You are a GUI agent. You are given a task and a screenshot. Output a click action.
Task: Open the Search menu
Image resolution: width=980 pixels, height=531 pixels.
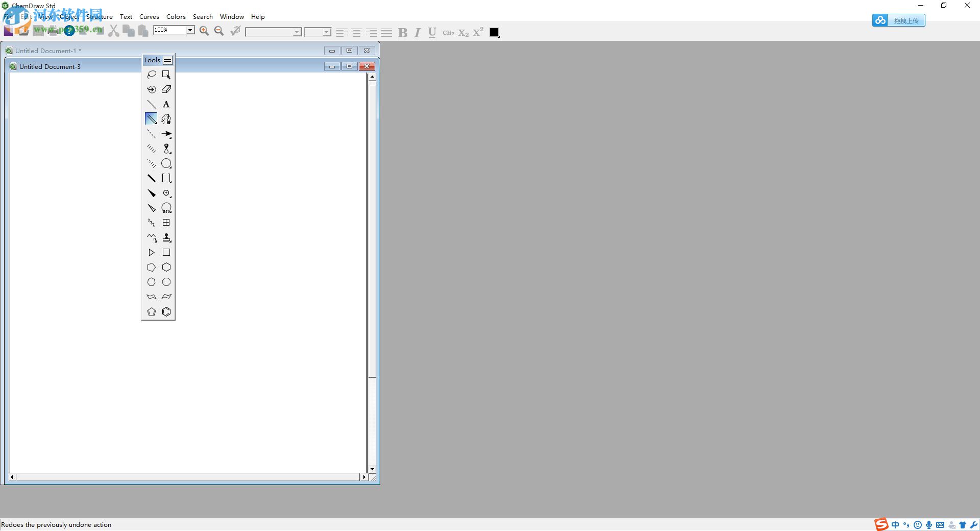pos(203,17)
